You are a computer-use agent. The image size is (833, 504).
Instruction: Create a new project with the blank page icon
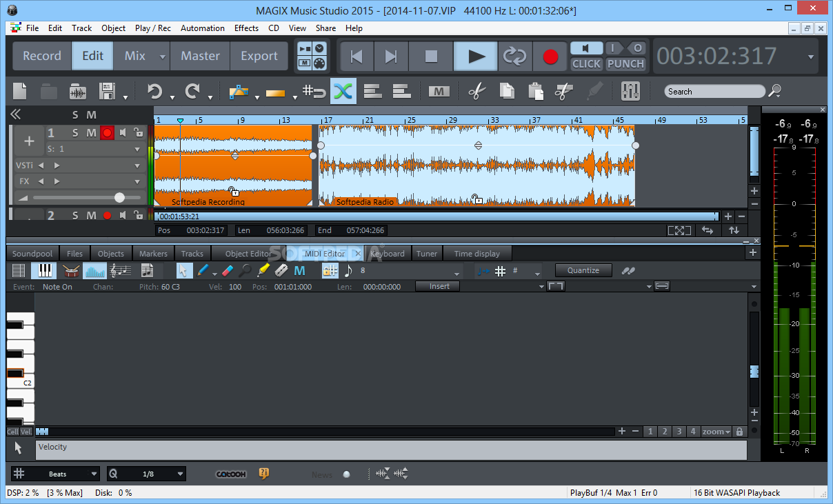pos(20,91)
